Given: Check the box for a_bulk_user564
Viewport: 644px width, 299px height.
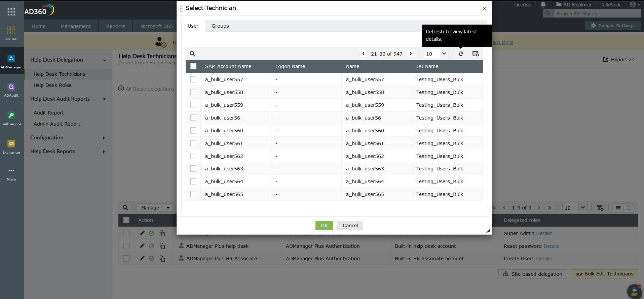Looking at the screenshot, I should [193, 181].
